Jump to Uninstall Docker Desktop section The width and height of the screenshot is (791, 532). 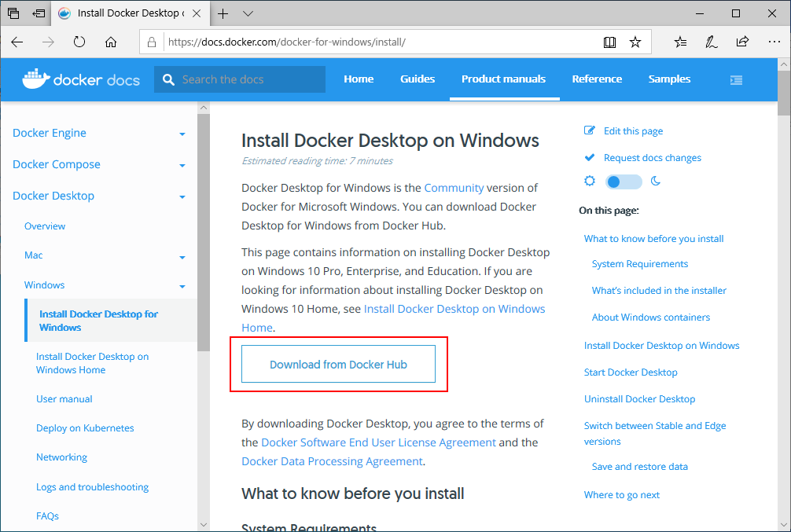639,399
